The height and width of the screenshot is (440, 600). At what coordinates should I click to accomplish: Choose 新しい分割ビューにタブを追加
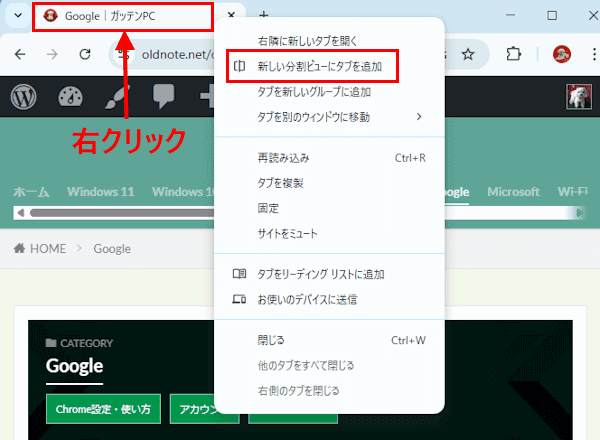click(329, 66)
